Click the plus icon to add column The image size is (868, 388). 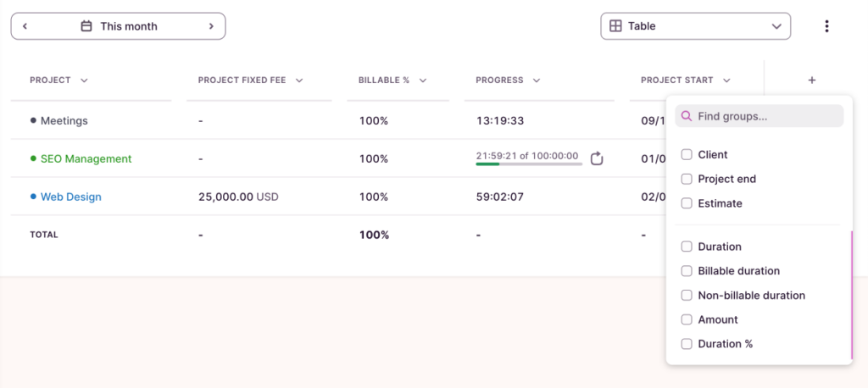pyautogui.click(x=811, y=80)
